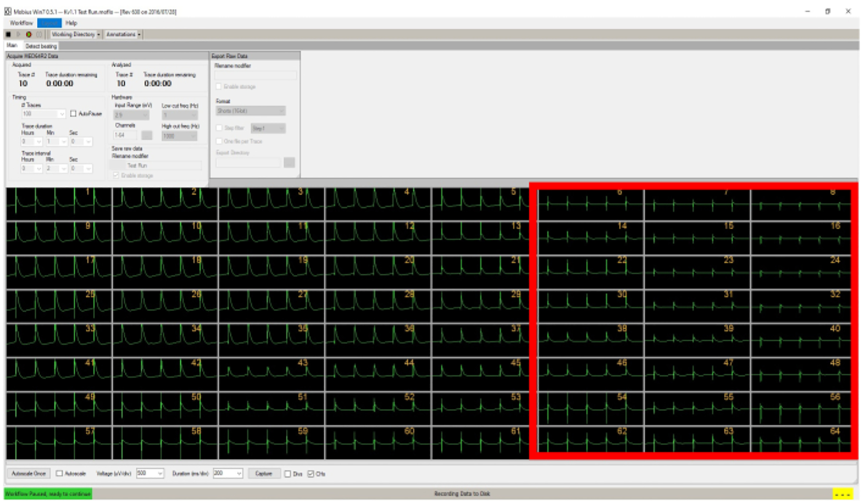The image size is (863, 504).
Task: Select channel 27 waveform panel
Action: (x=271, y=306)
